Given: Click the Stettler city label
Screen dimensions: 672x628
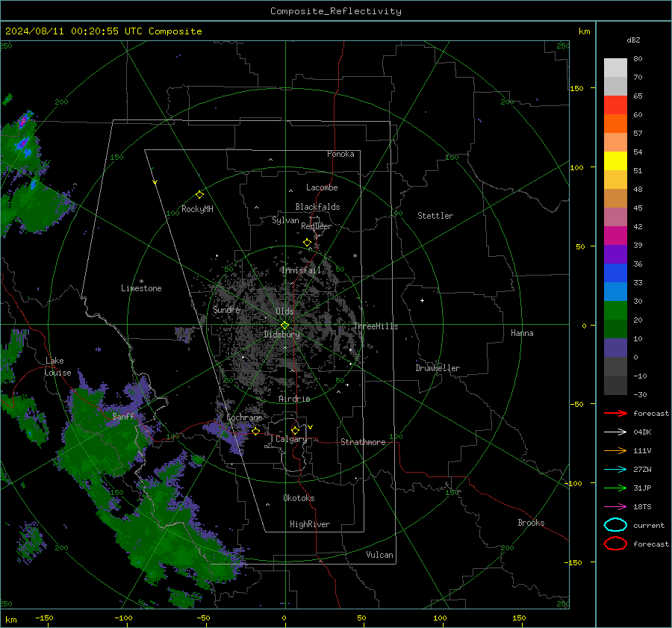Looking at the screenshot, I should coord(435,216).
